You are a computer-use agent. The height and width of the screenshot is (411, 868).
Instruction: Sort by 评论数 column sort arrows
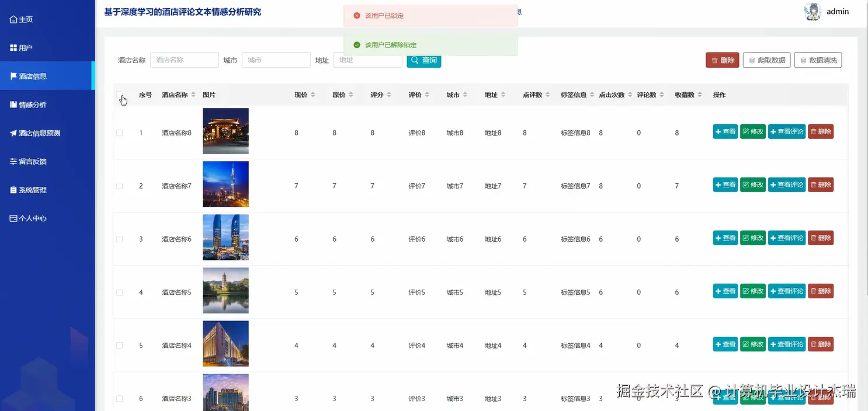[x=661, y=95]
